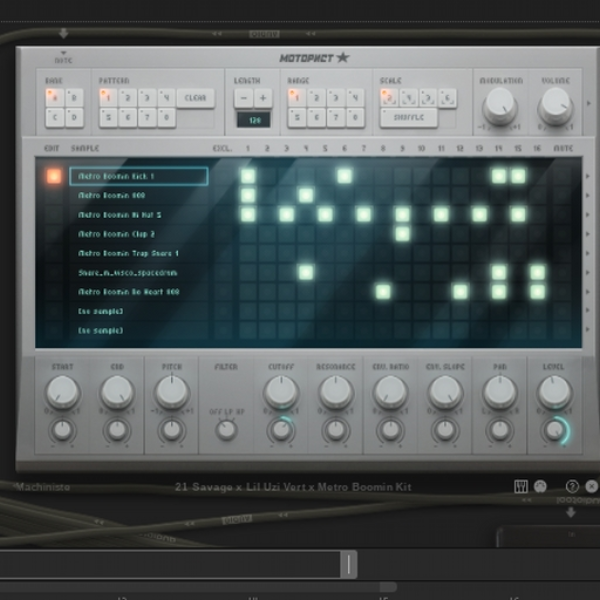Select pattern 2 button
The height and width of the screenshot is (600, 600).
pos(128,98)
